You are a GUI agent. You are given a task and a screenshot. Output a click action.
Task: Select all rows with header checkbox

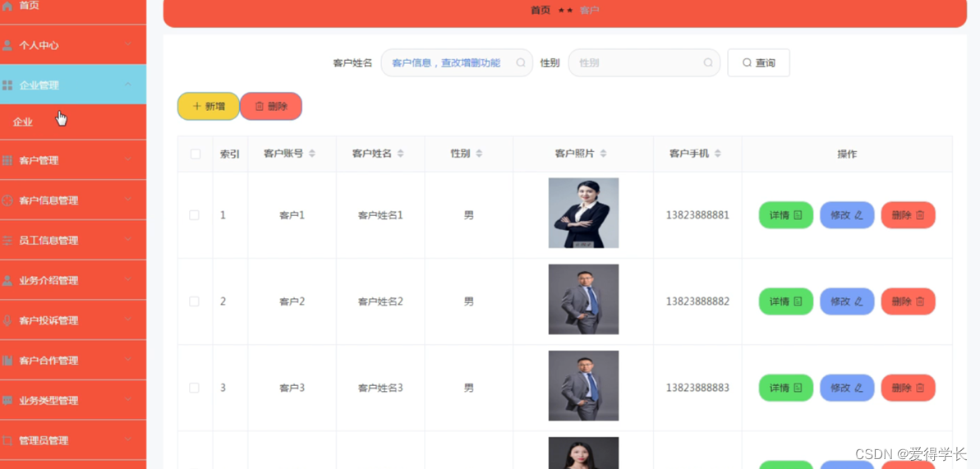pos(195,154)
